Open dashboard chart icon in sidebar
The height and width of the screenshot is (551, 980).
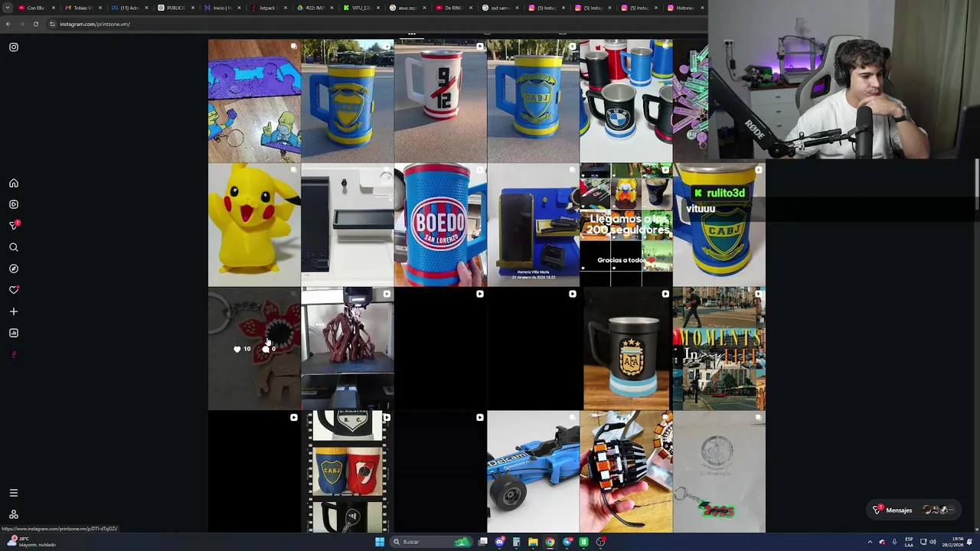pos(14,333)
